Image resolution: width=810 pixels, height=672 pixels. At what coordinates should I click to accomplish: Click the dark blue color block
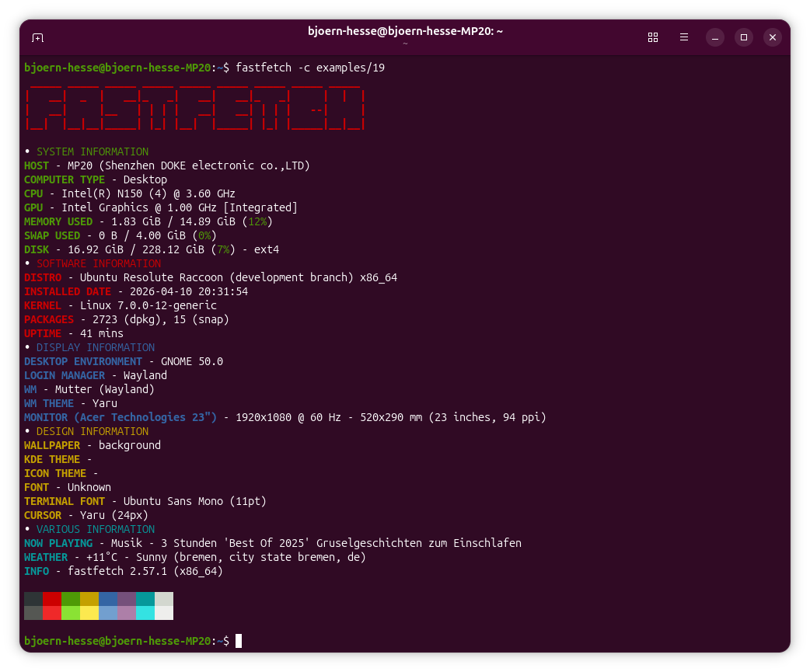(108, 599)
